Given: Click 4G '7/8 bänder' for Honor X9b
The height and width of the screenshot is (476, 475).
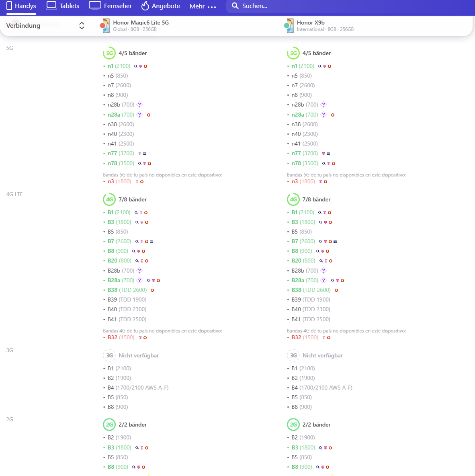Looking at the screenshot, I should click(316, 199).
